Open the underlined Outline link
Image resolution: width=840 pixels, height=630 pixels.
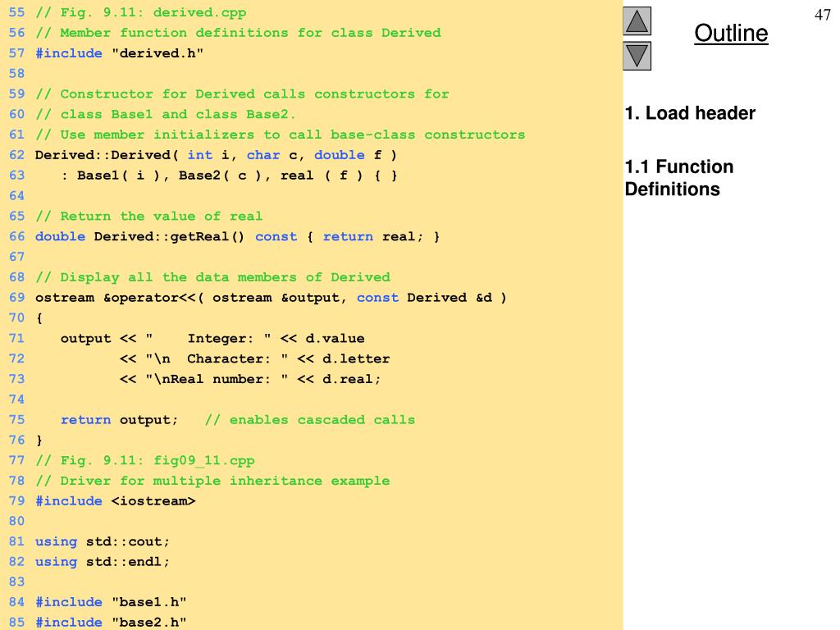[731, 33]
